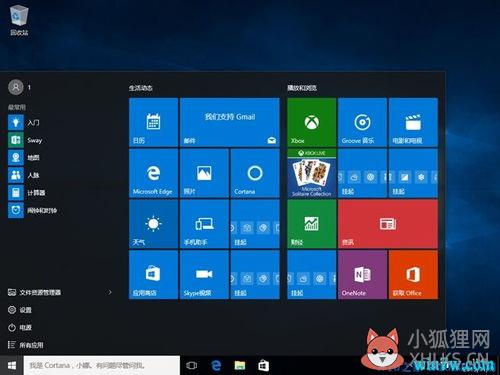Open the 地图 Maps app
The height and width of the screenshot is (375, 500).
[x=24, y=157]
